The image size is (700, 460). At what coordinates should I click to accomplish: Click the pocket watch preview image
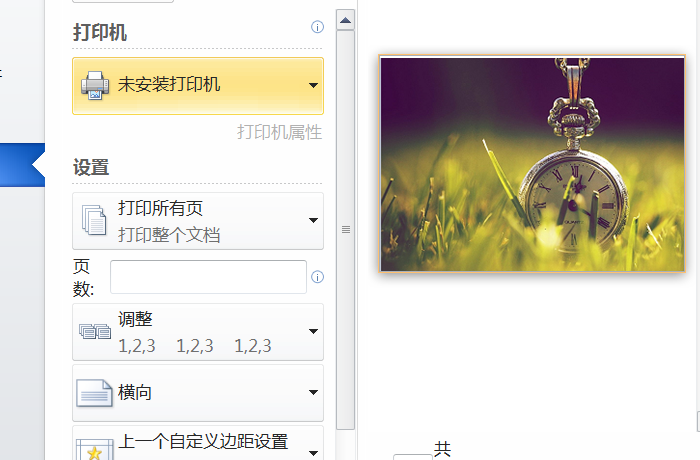[532, 164]
